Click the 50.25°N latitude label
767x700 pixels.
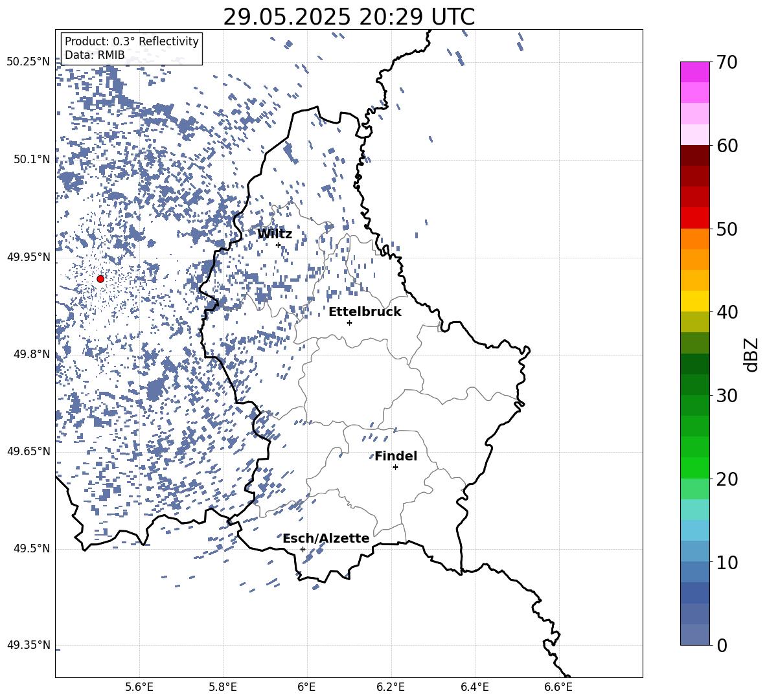[x=29, y=62]
